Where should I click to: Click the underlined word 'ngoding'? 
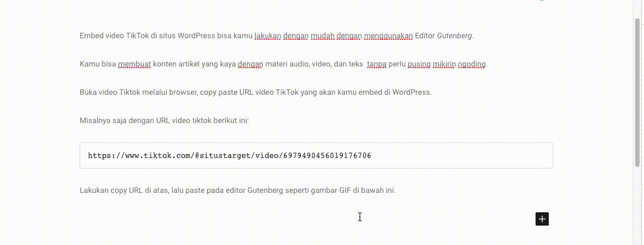click(x=472, y=64)
